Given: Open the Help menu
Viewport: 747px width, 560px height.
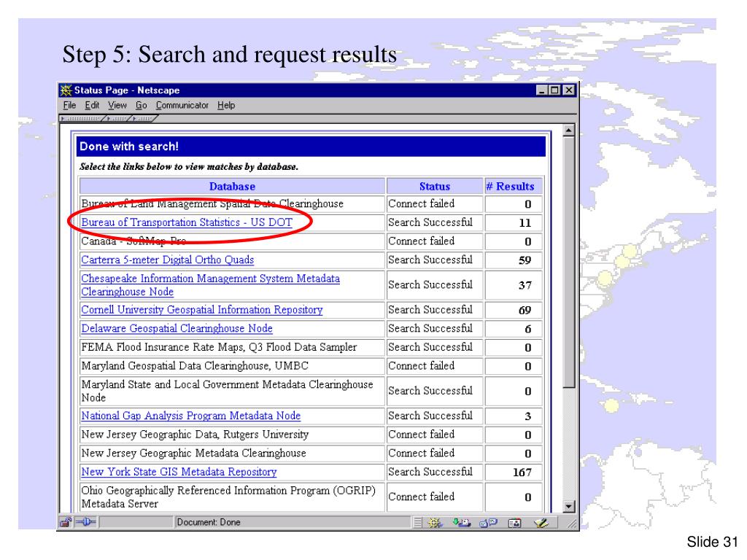Looking at the screenshot, I should click(x=226, y=105).
